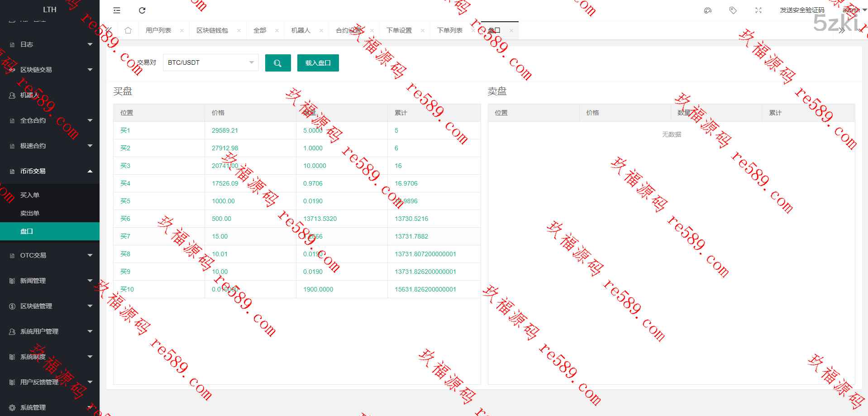Enter fullscreen using the expand icon
The height and width of the screenshot is (416, 868).
[x=758, y=10]
